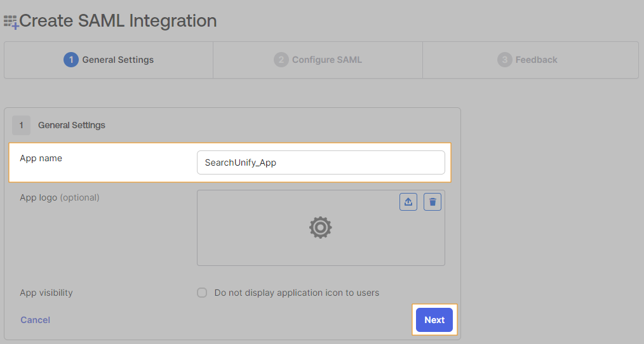Click the section number badge beside General Settings

[21, 125]
